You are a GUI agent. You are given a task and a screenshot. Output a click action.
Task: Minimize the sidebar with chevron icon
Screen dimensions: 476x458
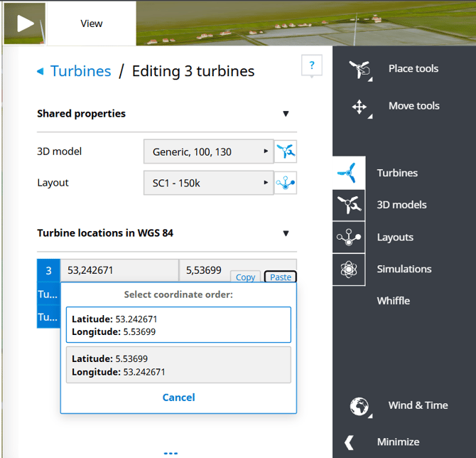(349, 442)
